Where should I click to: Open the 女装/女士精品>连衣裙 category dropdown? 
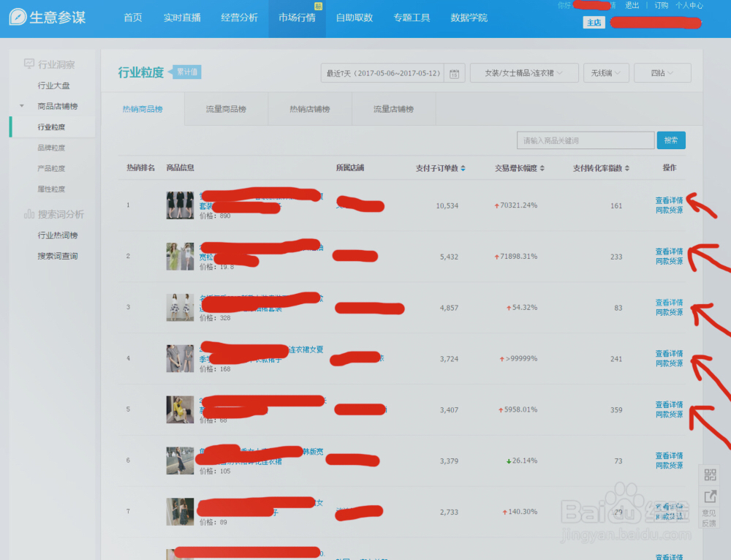(x=524, y=73)
